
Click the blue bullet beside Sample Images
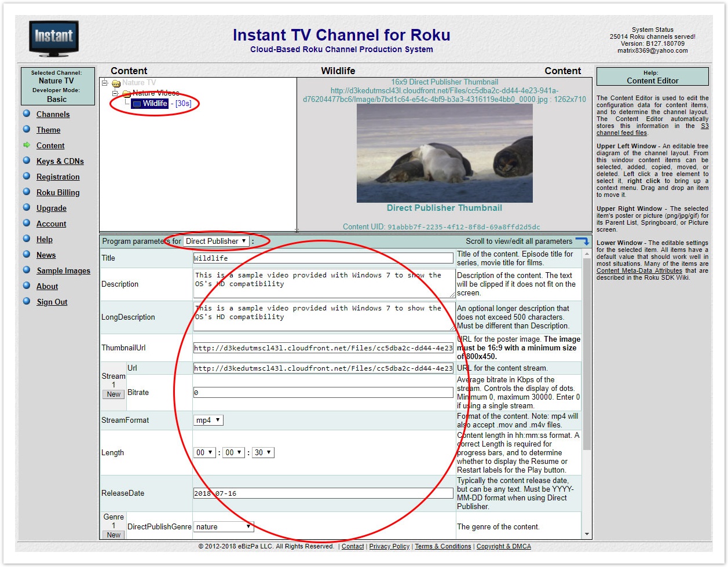click(x=27, y=270)
